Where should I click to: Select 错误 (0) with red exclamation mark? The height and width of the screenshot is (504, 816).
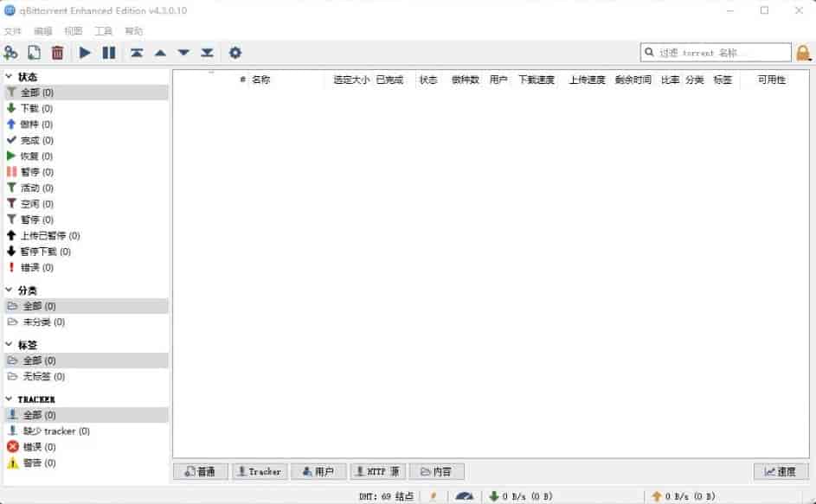(87, 267)
